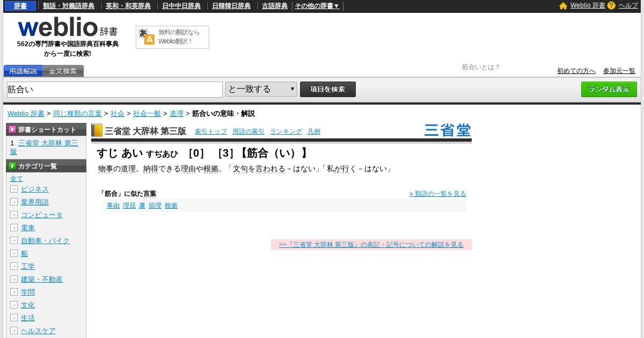Image resolution: width=644 pixels, height=338 pixels.
Task: Click 文句 in the example sentence
Action: (240, 169)
